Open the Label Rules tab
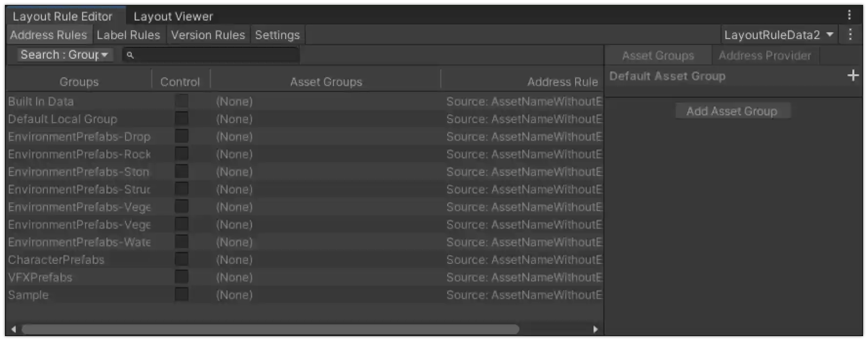Screen dimensions: 868x341 128,34
